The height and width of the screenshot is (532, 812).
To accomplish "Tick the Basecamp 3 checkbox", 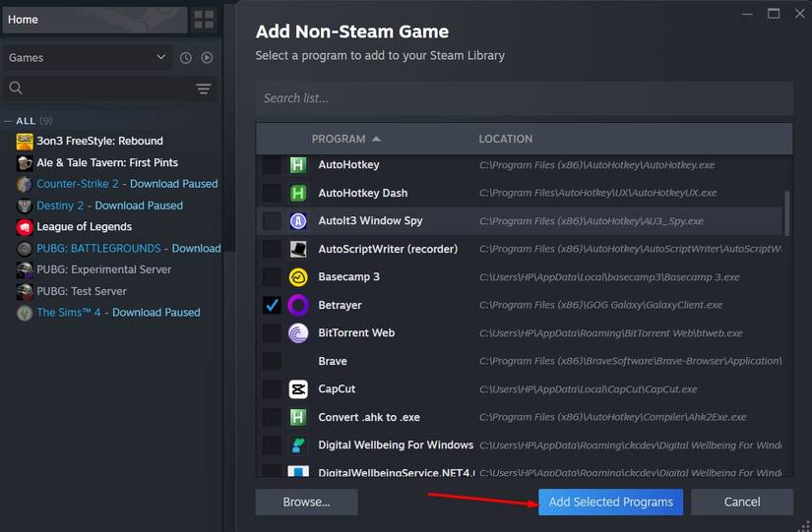I will point(272,277).
